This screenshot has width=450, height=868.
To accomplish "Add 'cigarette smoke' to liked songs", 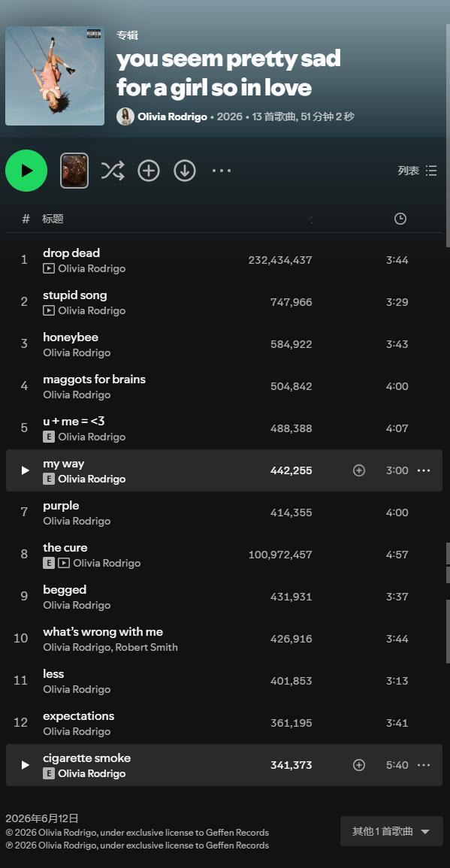I will [359, 765].
